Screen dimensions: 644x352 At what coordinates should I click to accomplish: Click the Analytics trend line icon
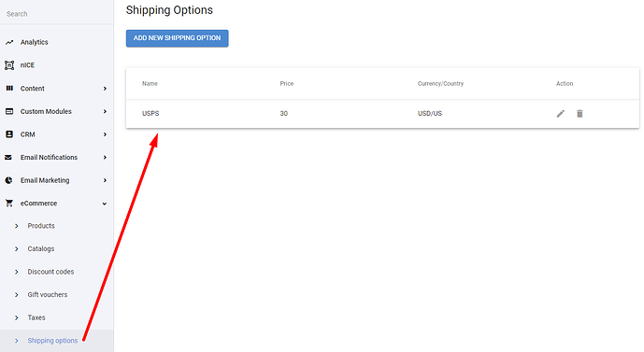pyautogui.click(x=9, y=42)
